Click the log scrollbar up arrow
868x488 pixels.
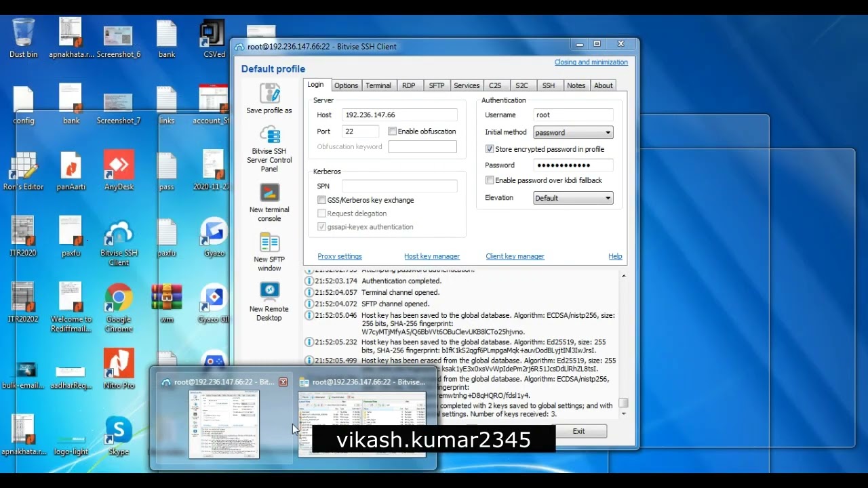pyautogui.click(x=623, y=276)
